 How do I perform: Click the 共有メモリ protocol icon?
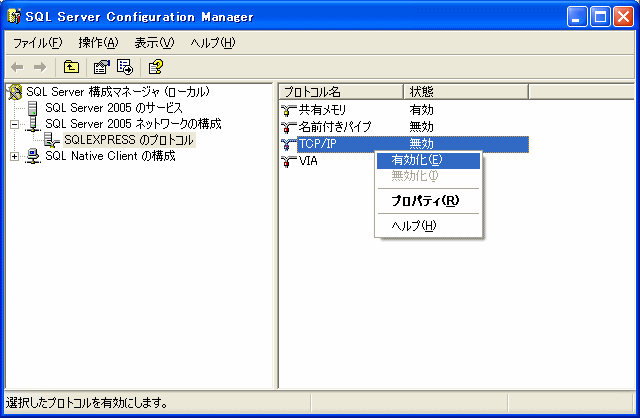[289, 110]
